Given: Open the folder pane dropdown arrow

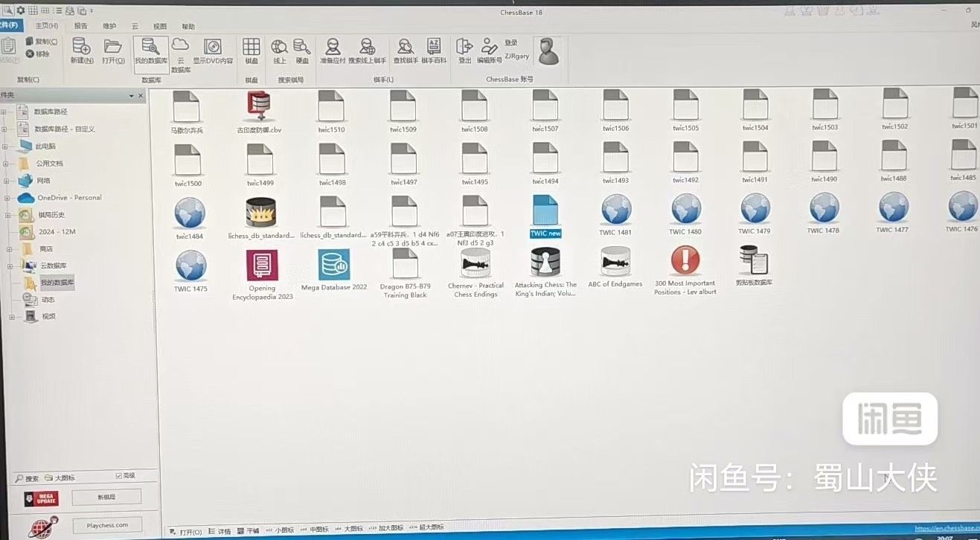Looking at the screenshot, I should tap(132, 96).
